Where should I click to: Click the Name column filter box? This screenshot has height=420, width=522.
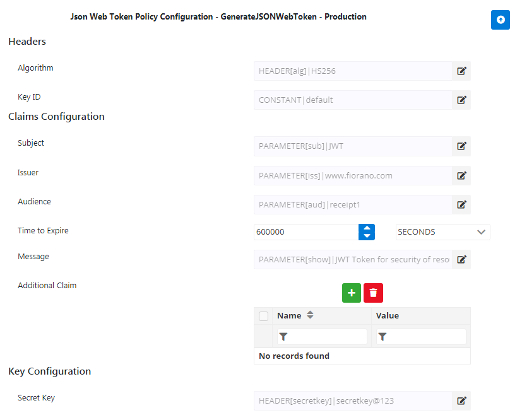coord(323,337)
